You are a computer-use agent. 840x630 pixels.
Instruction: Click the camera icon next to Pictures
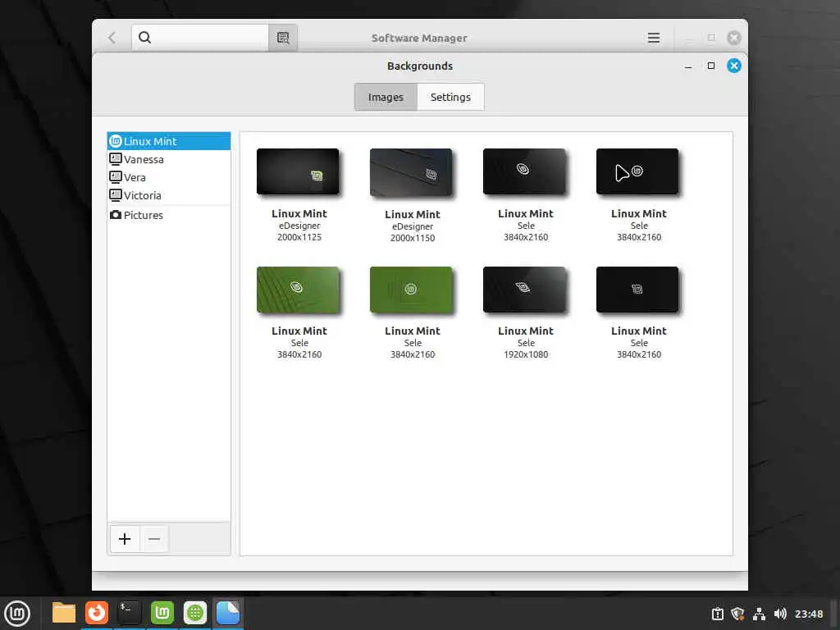pos(115,215)
